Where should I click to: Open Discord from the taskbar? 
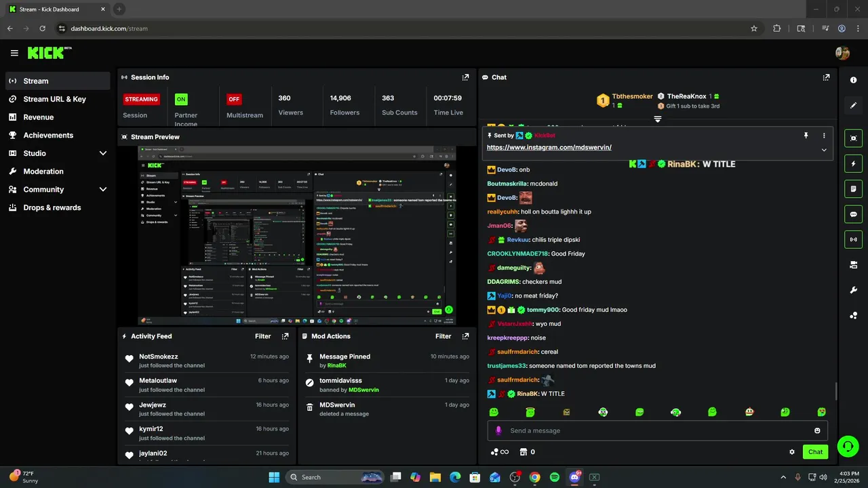point(575,477)
